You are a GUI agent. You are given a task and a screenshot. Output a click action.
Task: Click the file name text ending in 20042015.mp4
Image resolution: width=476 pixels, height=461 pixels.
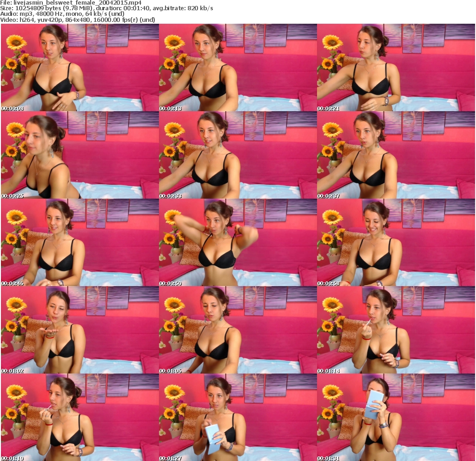point(78,3)
